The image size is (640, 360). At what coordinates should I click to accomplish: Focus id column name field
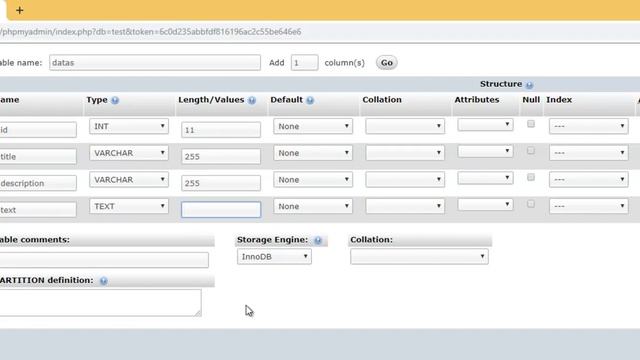(x=38, y=130)
